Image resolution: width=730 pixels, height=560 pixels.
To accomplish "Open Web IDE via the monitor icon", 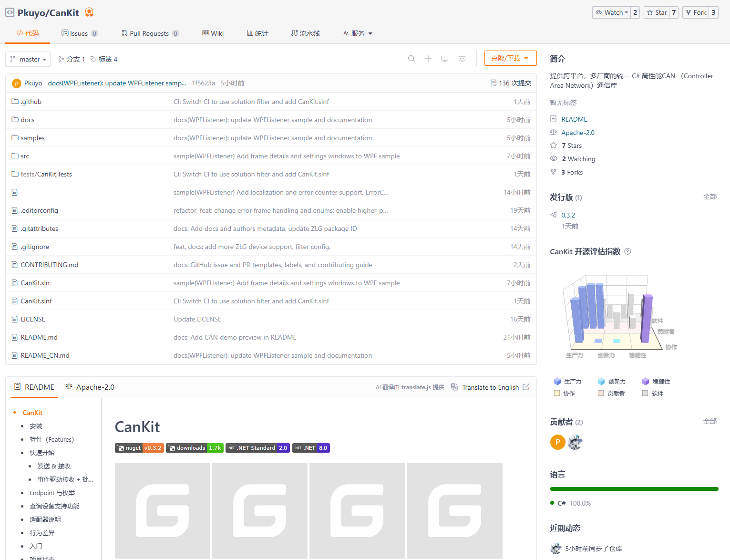I will click(x=444, y=58).
